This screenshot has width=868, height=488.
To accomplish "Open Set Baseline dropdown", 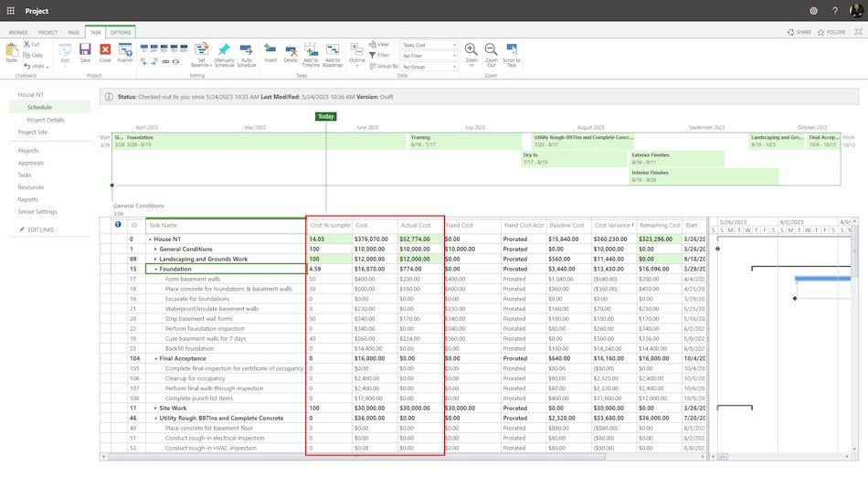I will [202, 55].
